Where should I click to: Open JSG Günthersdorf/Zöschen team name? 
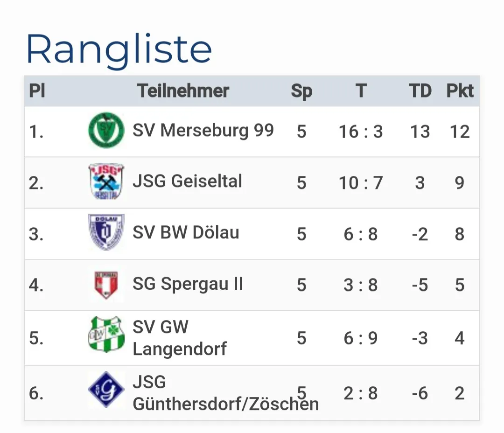[x=226, y=393]
